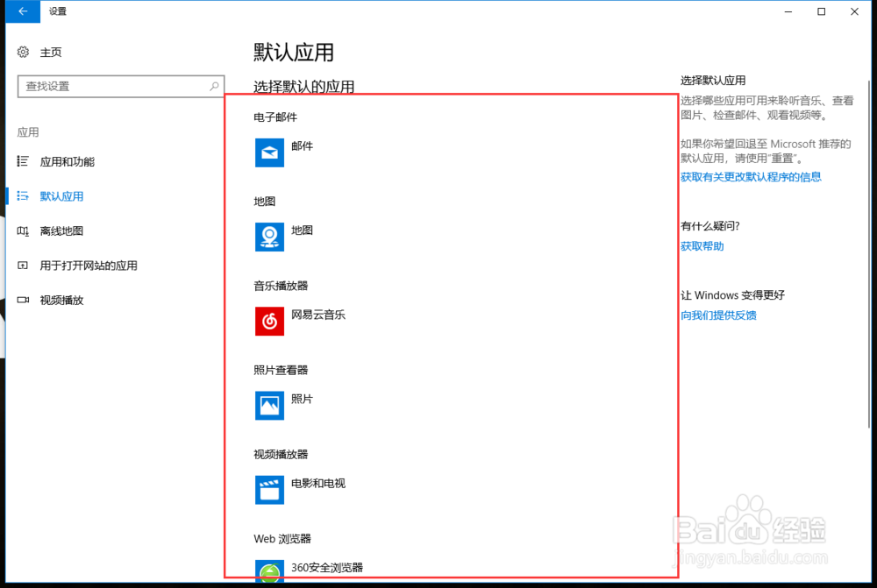The width and height of the screenshot is (877, 588).
Task: Click the 选择默认的应用 subheading
Action: (303, 87)
